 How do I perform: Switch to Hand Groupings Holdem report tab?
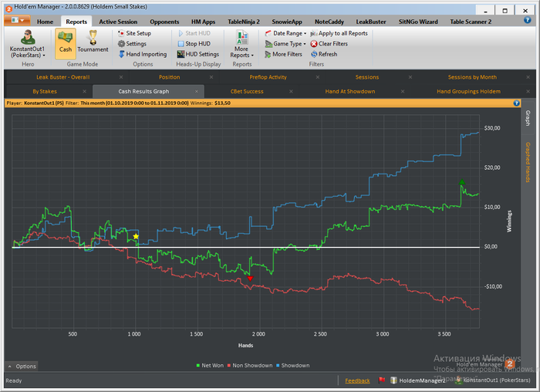point(468,91)
